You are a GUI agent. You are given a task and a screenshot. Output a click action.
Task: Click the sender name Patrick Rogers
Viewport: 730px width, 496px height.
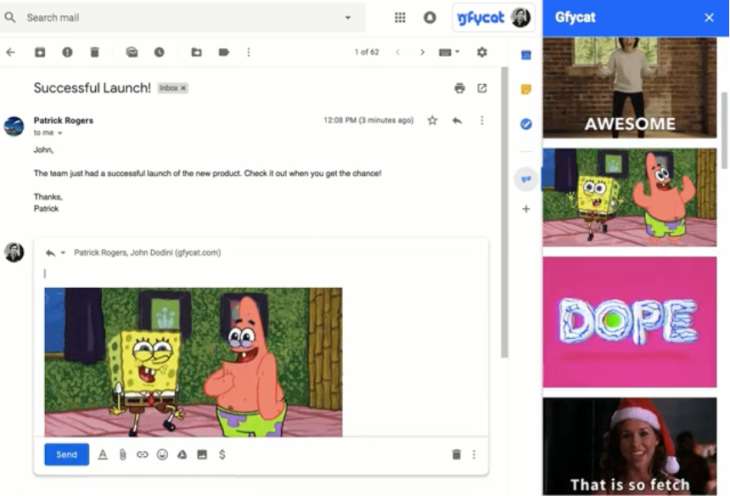(63, 121)
